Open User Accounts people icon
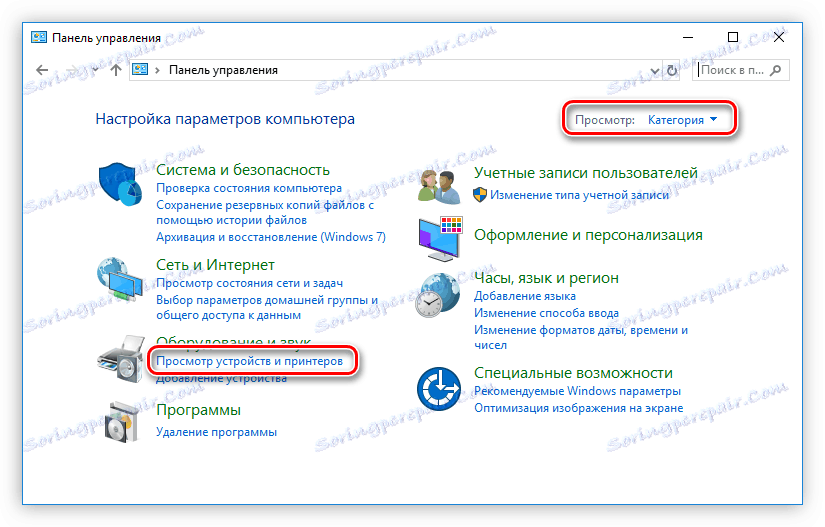 click(439, 187)
